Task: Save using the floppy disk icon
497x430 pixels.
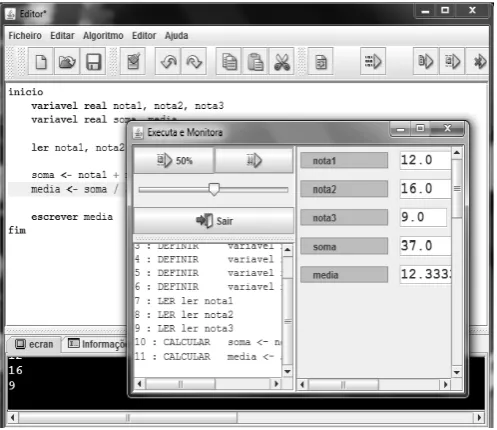Action: (93, 62)
